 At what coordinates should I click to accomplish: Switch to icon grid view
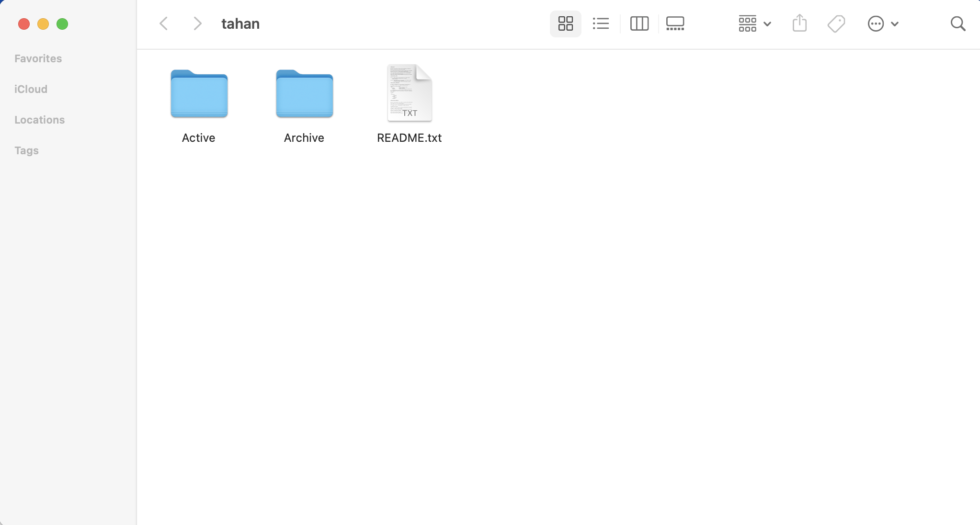coord(565,23)
